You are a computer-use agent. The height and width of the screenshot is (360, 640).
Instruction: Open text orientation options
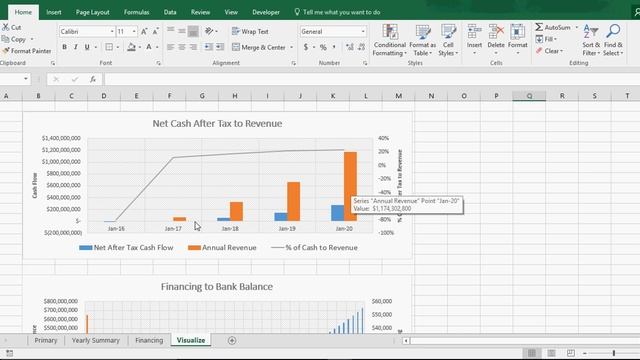tap(211, 31)
